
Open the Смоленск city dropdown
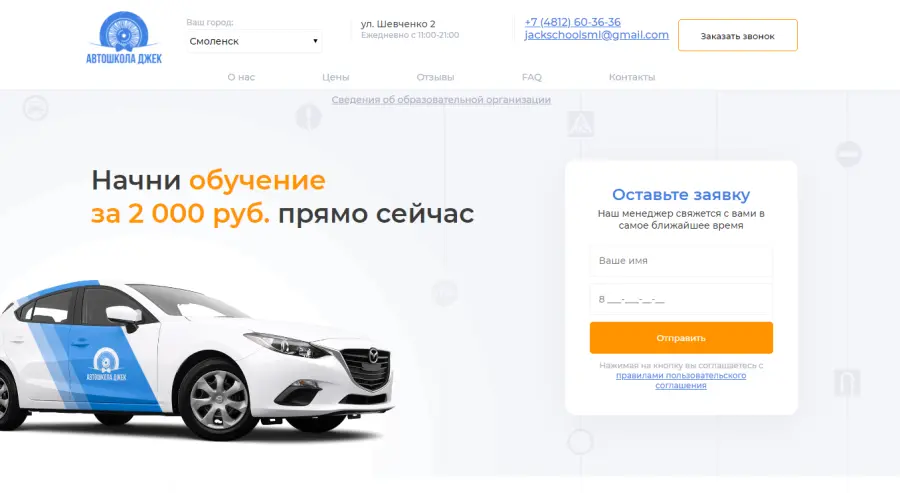[254, 41]
